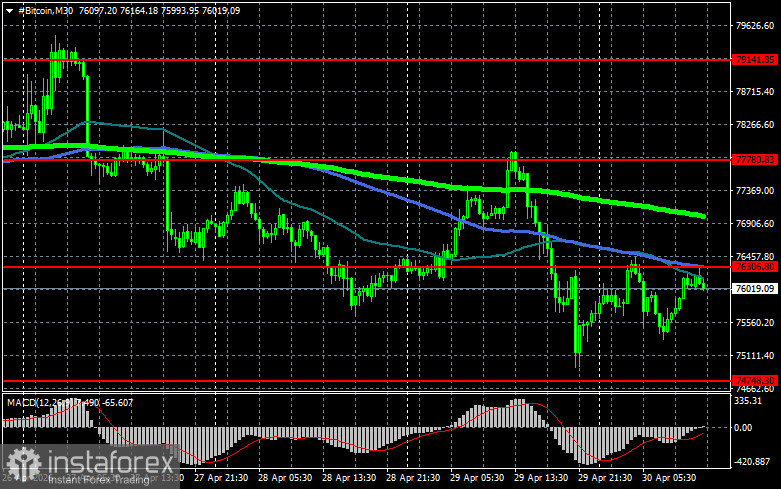Click the 79626.60 price axis value

click(x=755, y=25)
